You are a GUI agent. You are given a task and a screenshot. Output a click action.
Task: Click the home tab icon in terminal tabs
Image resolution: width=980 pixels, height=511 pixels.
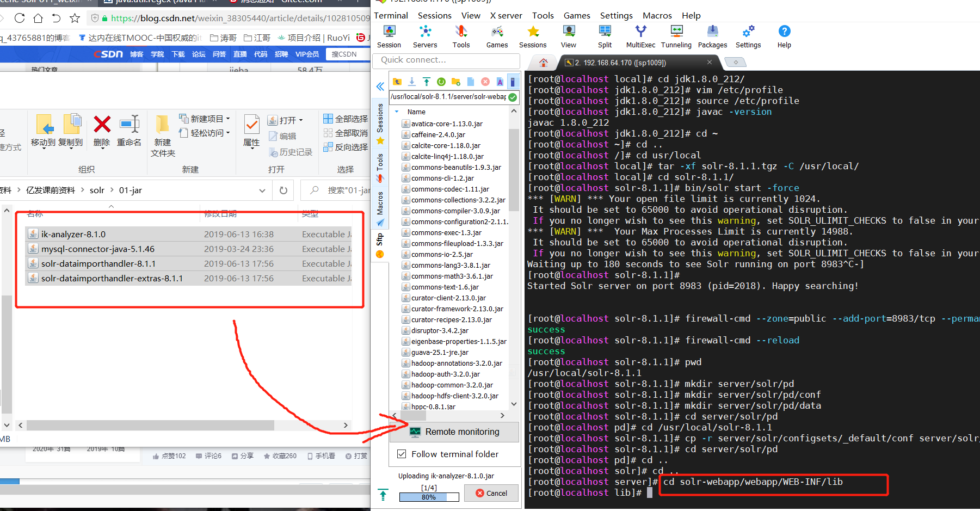(543, 62)
